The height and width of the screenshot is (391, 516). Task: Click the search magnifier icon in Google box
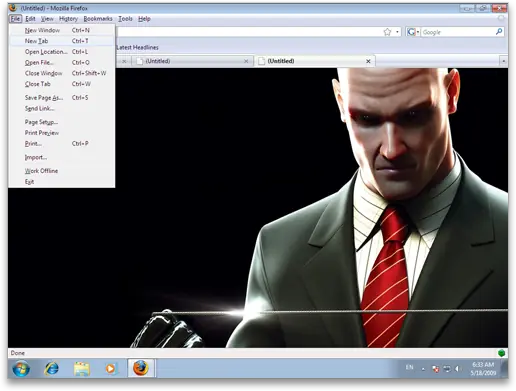499,32
